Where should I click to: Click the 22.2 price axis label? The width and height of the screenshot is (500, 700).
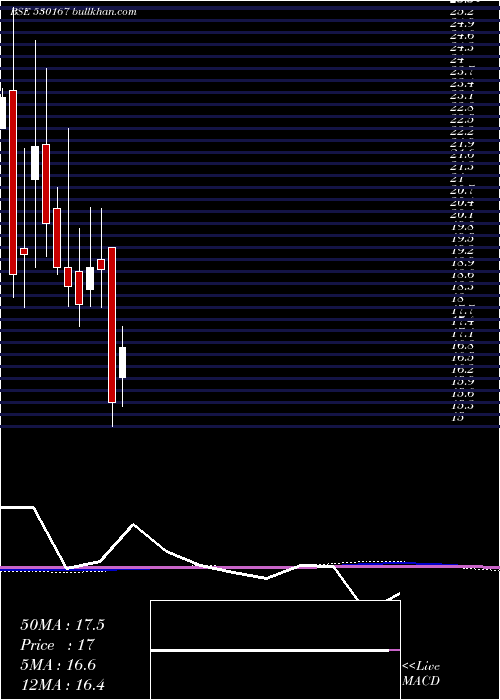click(x=462, y=132)
